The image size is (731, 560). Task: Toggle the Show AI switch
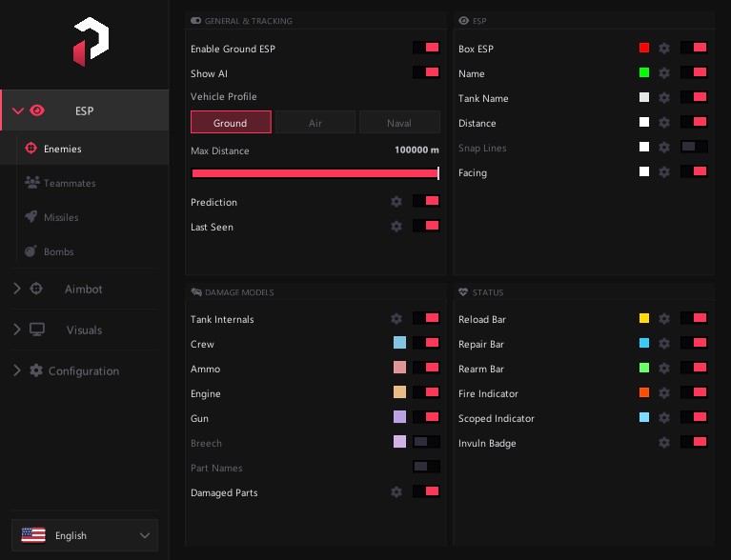click(x=426, y=72)
